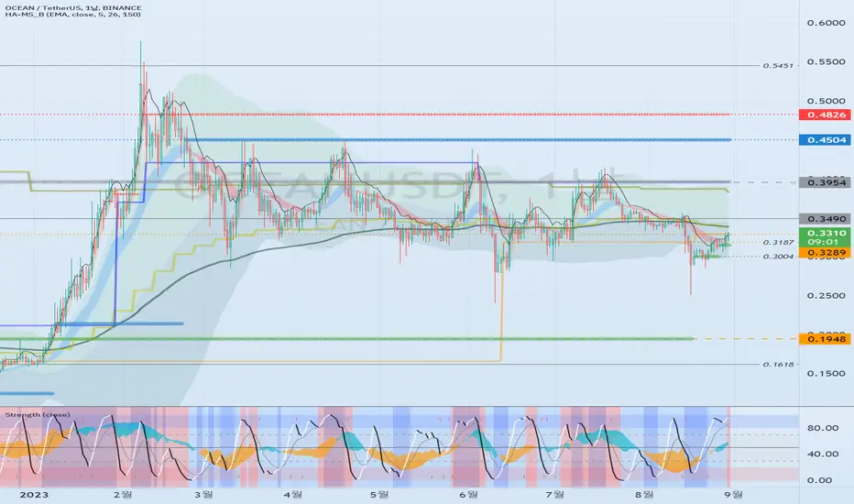
Task: Click the 0.3187 line label
Action: pyautogui.click(x=778, y=243)
